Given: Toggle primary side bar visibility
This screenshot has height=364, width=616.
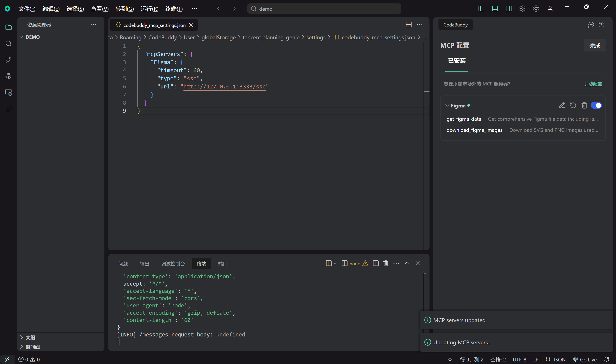Looking at the screenshot, I should pos(481,9).
